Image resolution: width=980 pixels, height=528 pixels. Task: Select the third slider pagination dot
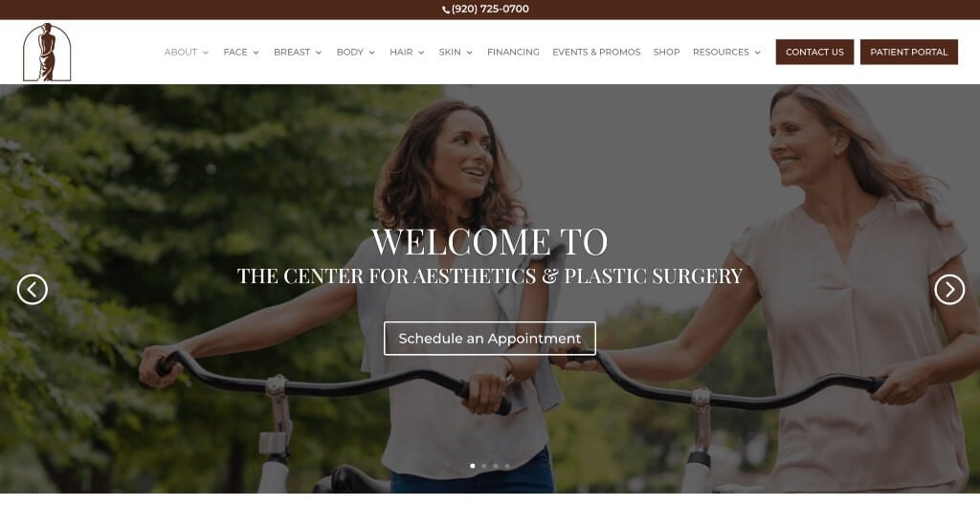(x=496, y=466)
